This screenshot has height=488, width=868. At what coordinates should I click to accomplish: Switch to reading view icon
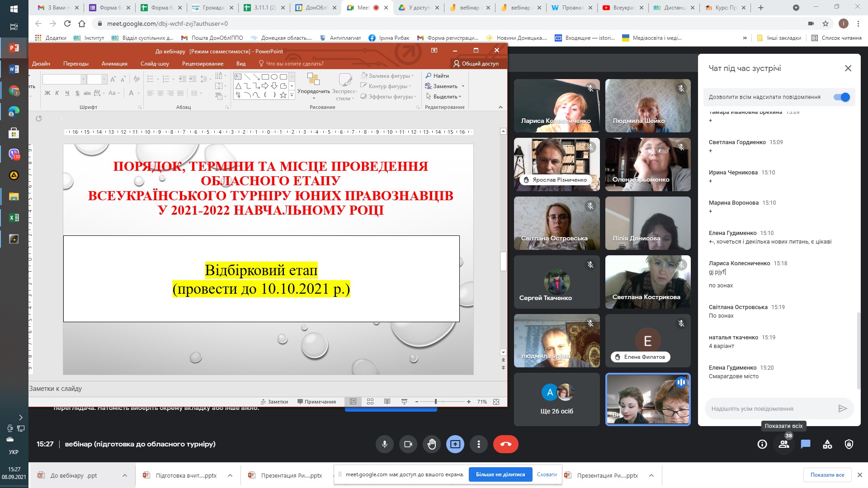point(387,402)
